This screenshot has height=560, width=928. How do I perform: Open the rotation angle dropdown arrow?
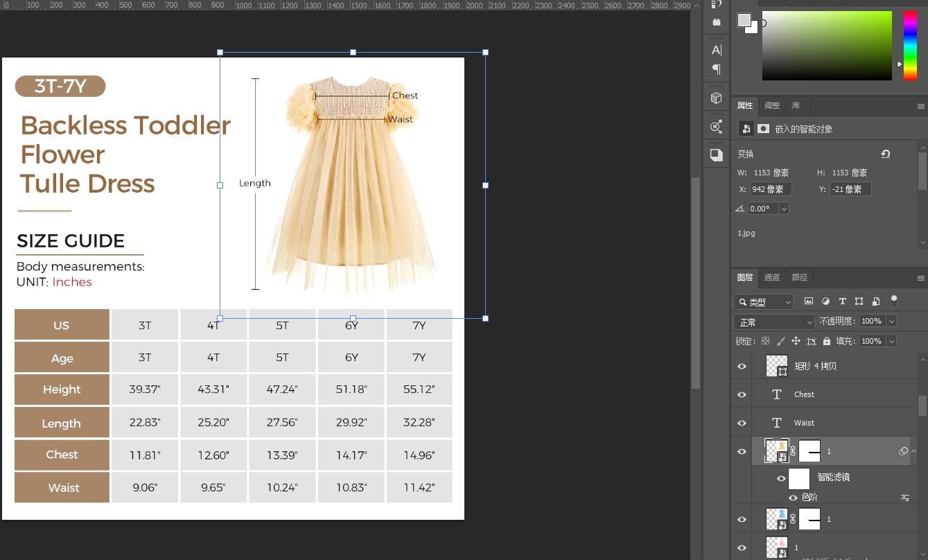[x=784, y=209]
